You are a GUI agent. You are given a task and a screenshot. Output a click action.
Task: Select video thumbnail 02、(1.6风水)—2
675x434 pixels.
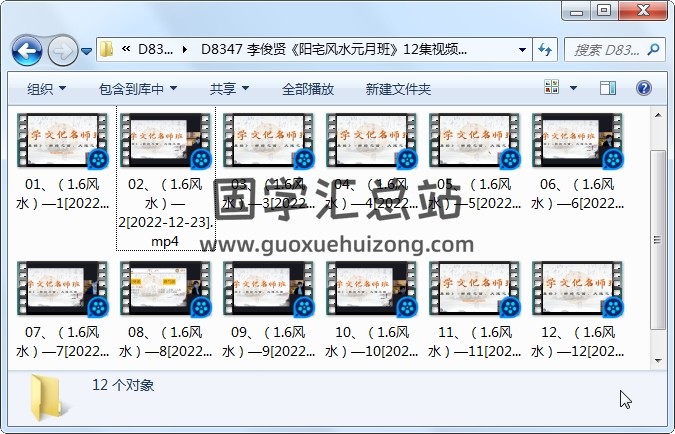point(166,141)
